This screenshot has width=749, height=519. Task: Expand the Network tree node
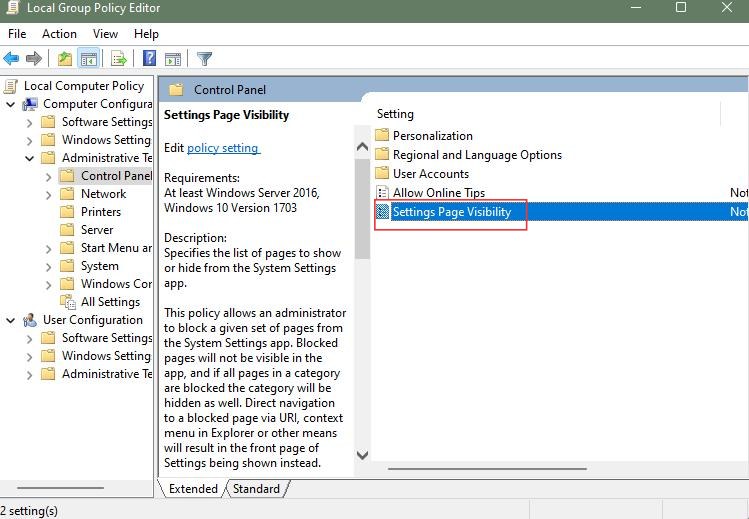48,195
